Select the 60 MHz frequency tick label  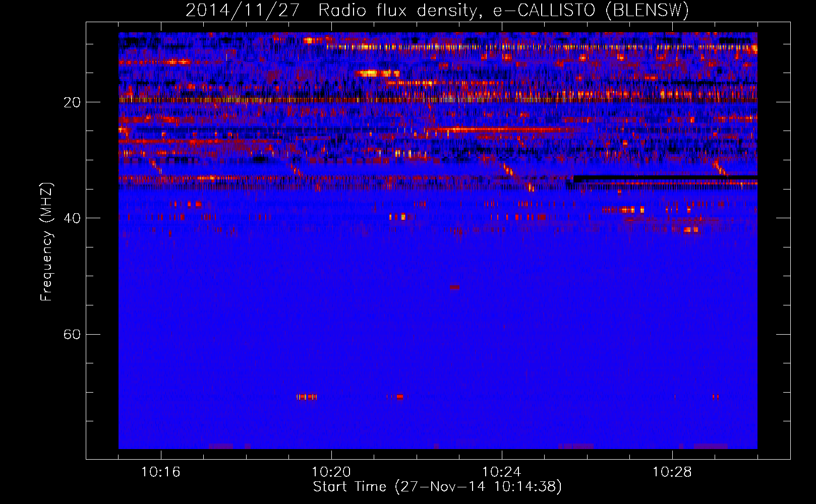pyautogui.click(x=72, y=335)
